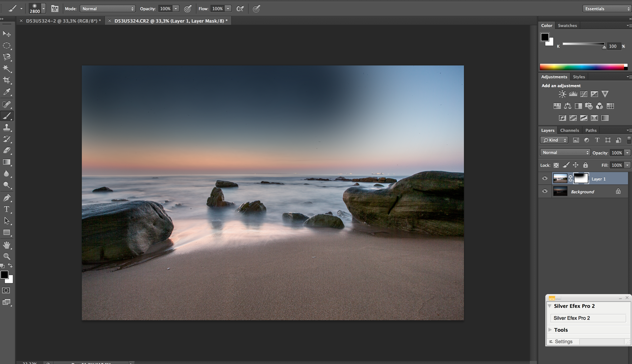Switch to the Channels tab
Image resolution: width=632 pixels, height=364 pixels.
click(x=569, y=130)
